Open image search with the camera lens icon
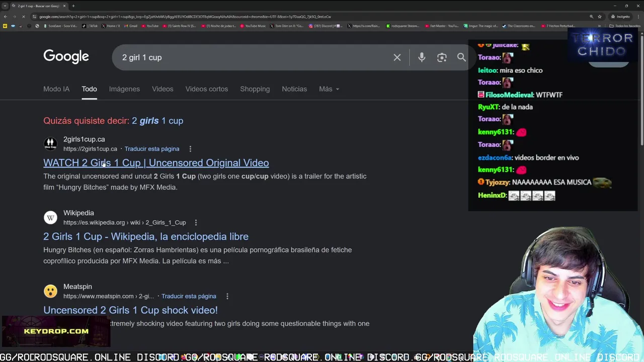This screenshot has height=362, width=644. (x=442, y=57)
